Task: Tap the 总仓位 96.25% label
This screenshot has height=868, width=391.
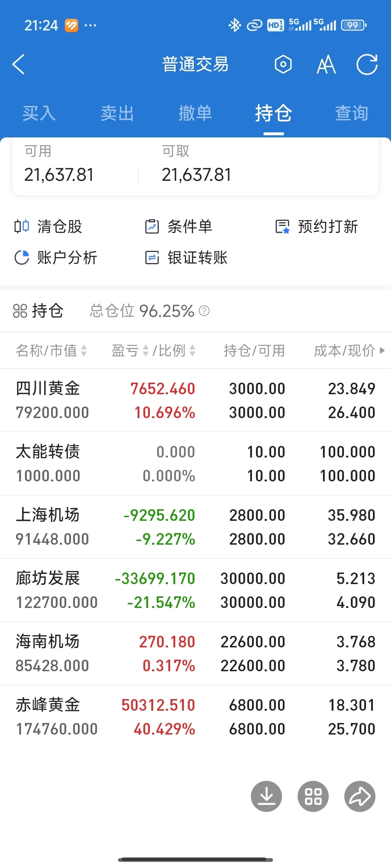Action: pyautogui.click(x=142, y=311)
